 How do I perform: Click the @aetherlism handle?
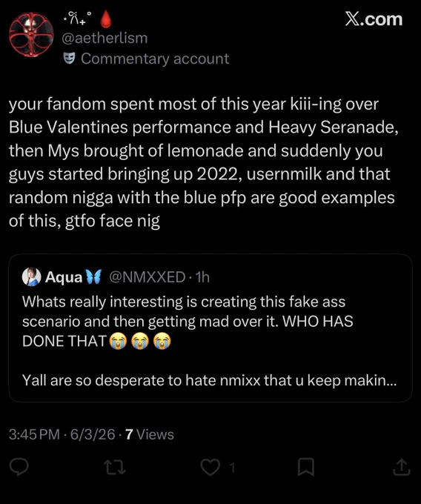105,39
